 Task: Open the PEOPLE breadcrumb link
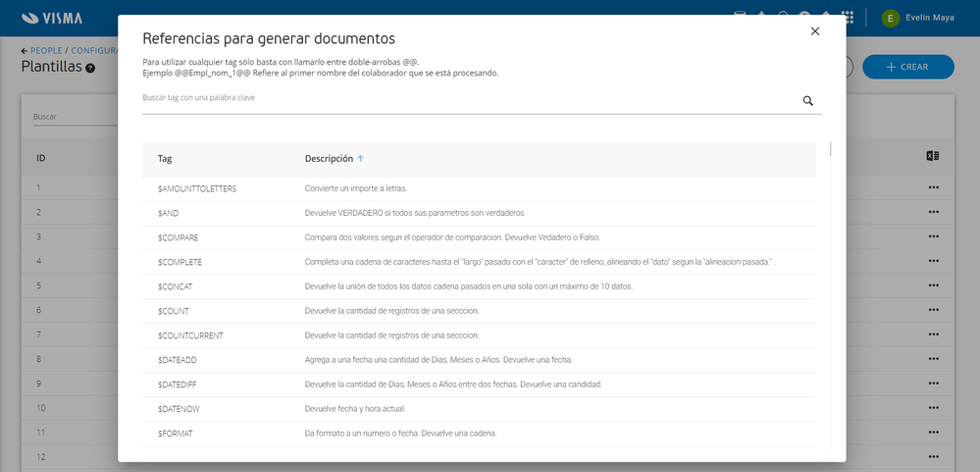point(46,51)
